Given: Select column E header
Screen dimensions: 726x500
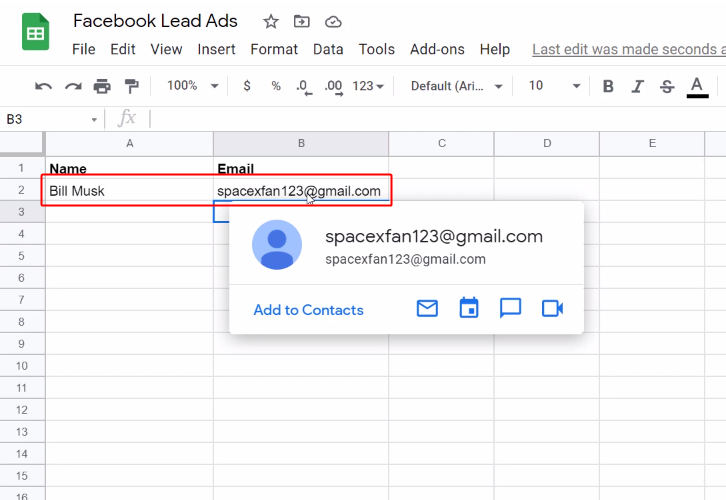Looking at the screenshot, I should (x=652, y=144).
